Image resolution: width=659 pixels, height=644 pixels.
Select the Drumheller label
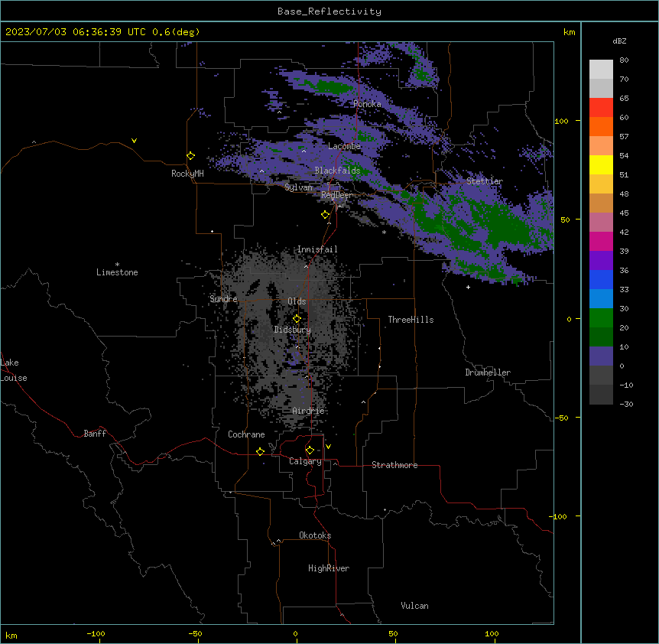(x=488, y=372)
